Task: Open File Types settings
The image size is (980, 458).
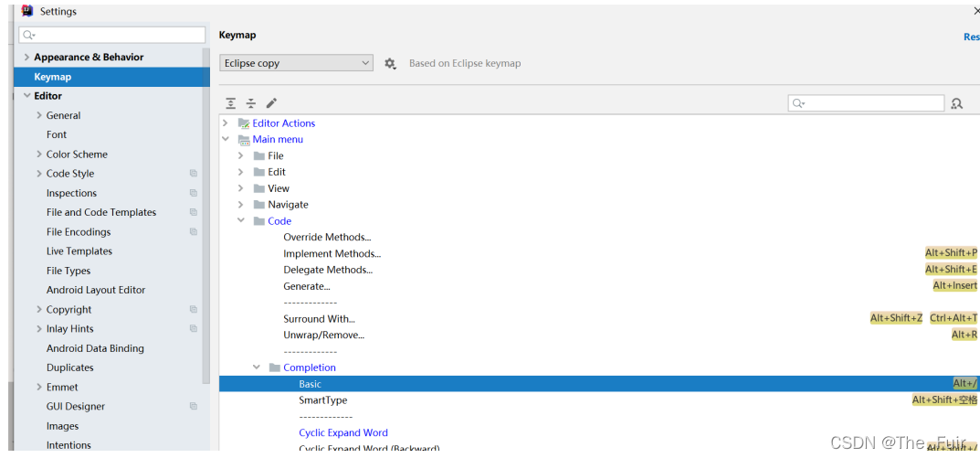Action: pyautogui.click(x=68, y=271)
